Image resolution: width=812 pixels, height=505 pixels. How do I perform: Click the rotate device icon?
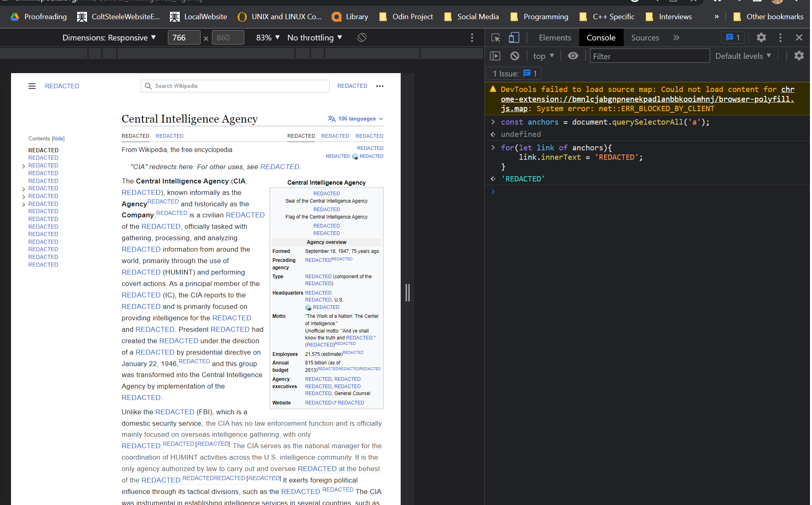[362, 38]
